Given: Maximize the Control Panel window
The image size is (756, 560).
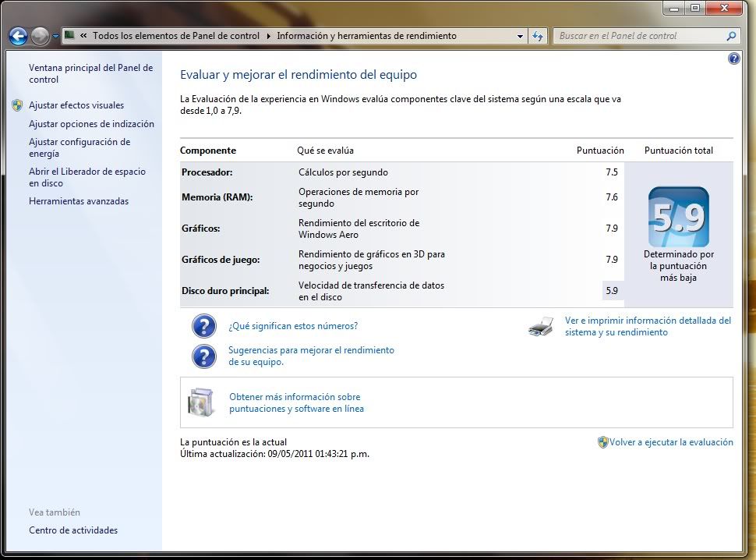Looking at the screenshot, I should click(694, 9).
